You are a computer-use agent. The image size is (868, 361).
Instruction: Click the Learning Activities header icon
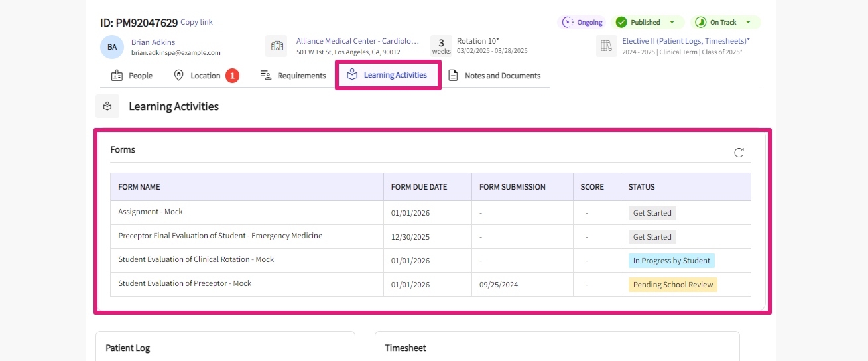(x=107, y=106)
